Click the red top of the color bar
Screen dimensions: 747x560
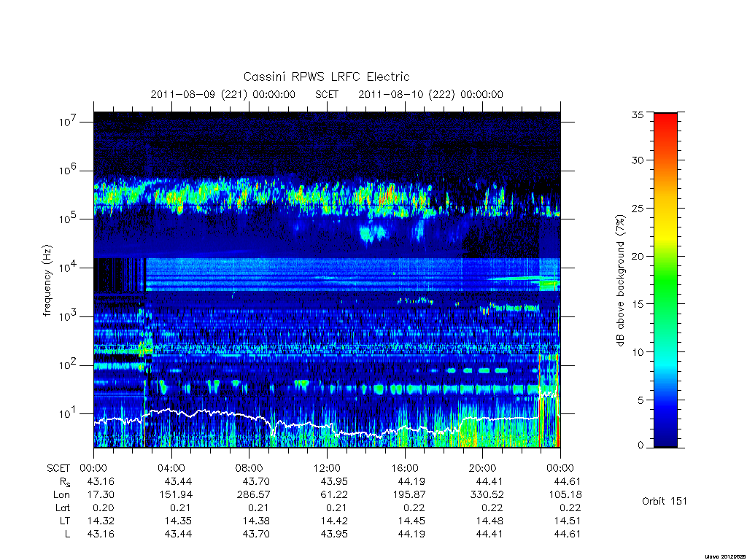click(665, 124)
